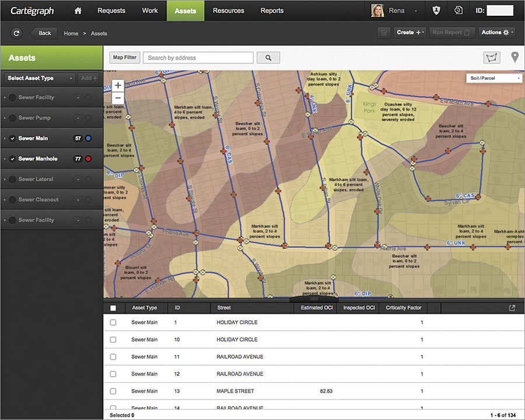This screenshot has height=420, width=525.
Task: Click inside the ID input field
Action: (501, 10)
